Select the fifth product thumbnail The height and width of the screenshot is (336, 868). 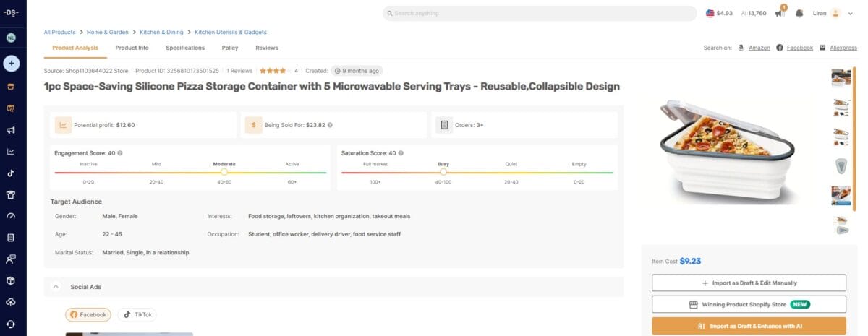tap(841, 195)
